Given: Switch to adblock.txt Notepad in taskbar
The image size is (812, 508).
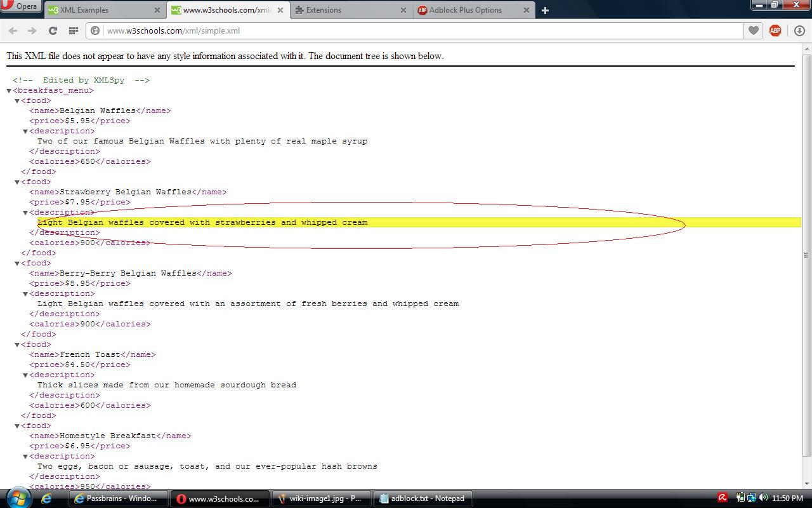Looking at the screenshot, I should pyautogui.click(x=423, y=498).
